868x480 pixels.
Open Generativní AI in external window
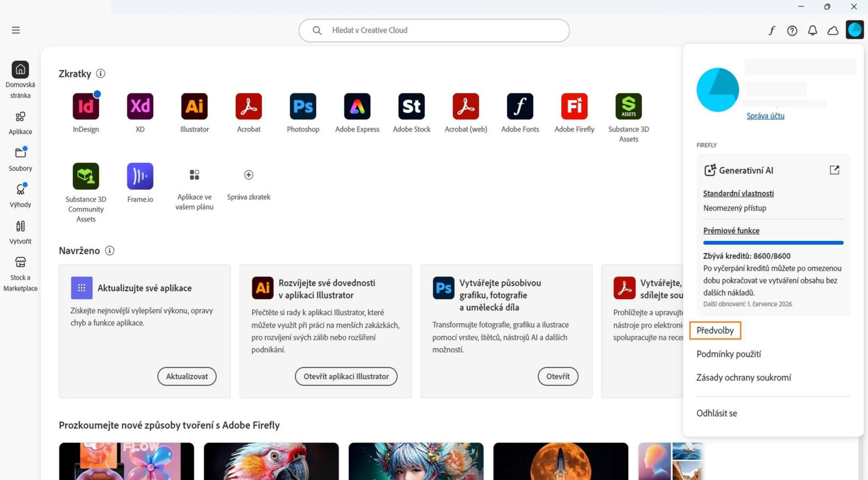pyautogui.click(x=834, y=170)
